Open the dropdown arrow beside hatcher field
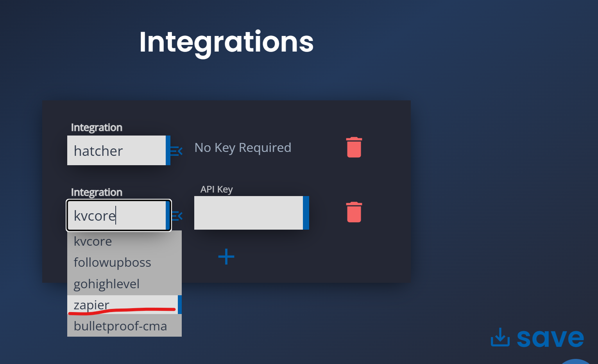The width and height of the screenshot is (598, 364). (175, 151)
